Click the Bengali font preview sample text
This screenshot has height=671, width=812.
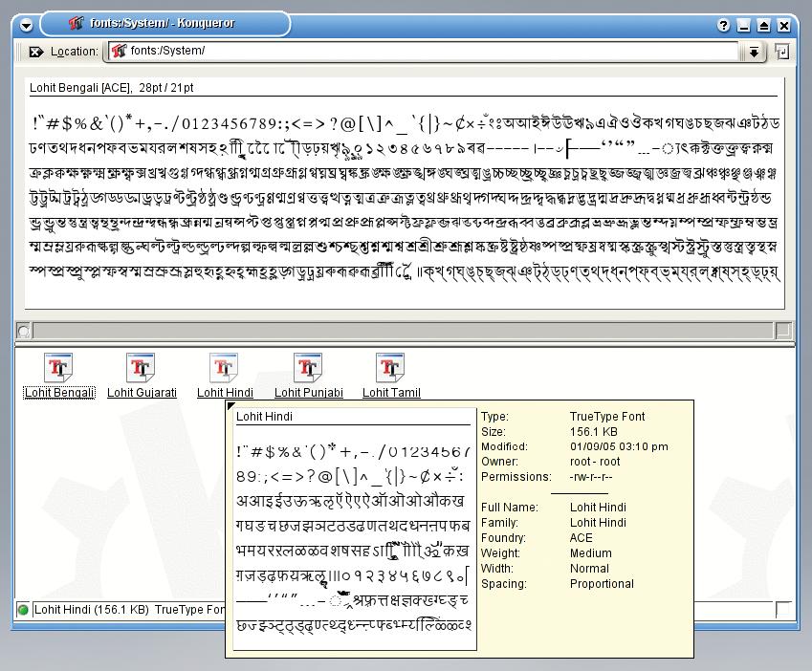point(405,197)
